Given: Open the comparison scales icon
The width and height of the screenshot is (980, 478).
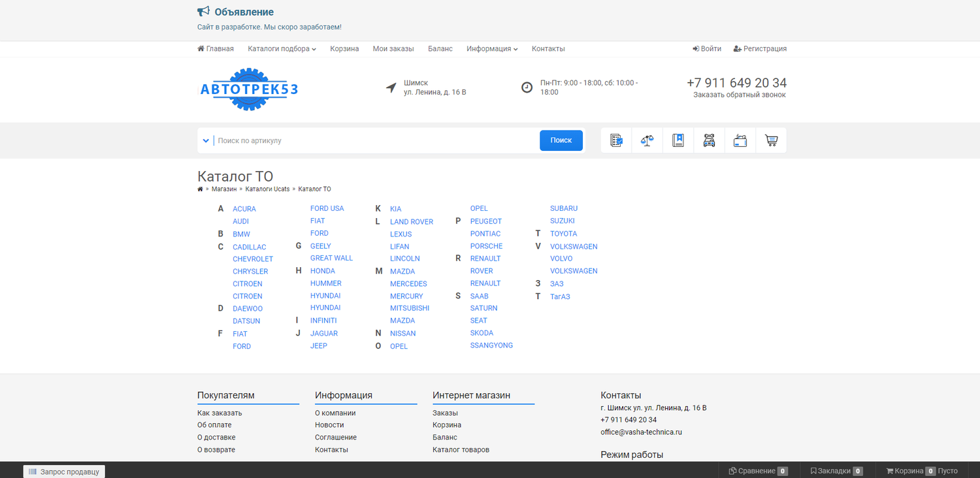Looking at the screenshot, I should coord(647,140).
